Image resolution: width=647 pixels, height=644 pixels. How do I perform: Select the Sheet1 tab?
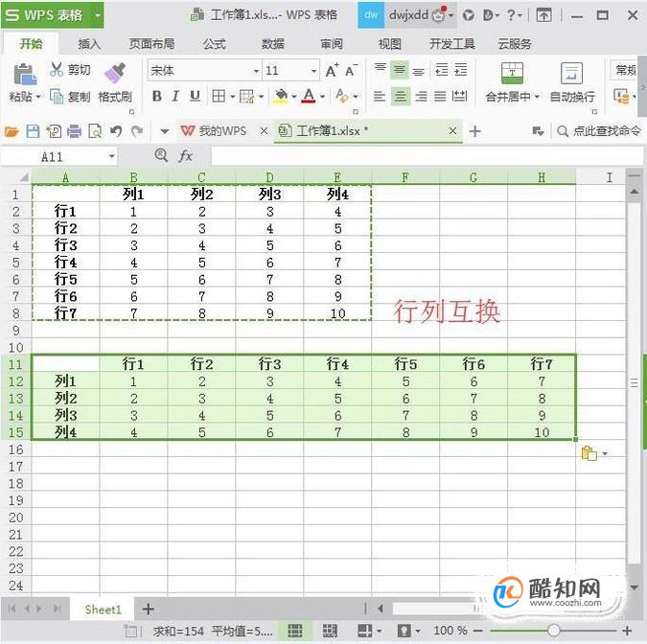104,609
